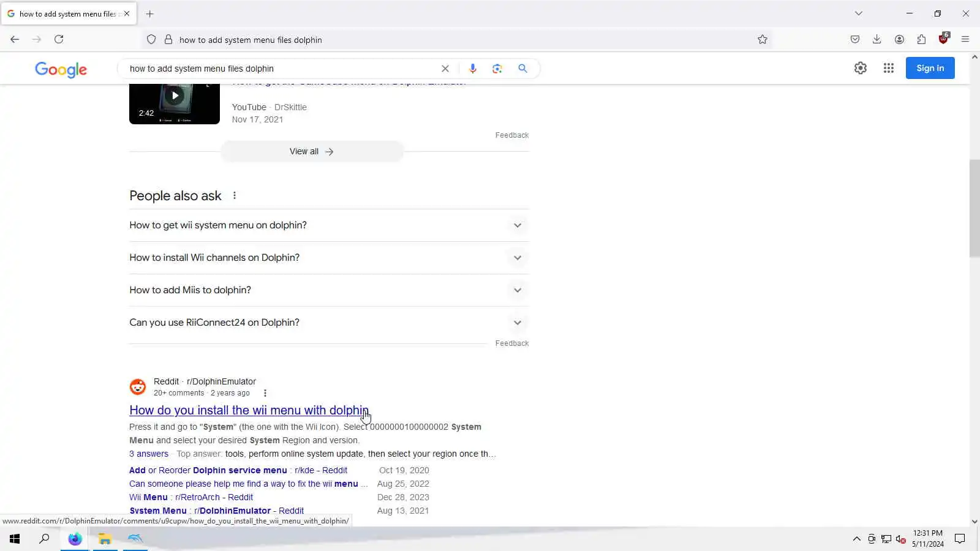Click the page vertical scrollbar thumb

coord(974,208)
